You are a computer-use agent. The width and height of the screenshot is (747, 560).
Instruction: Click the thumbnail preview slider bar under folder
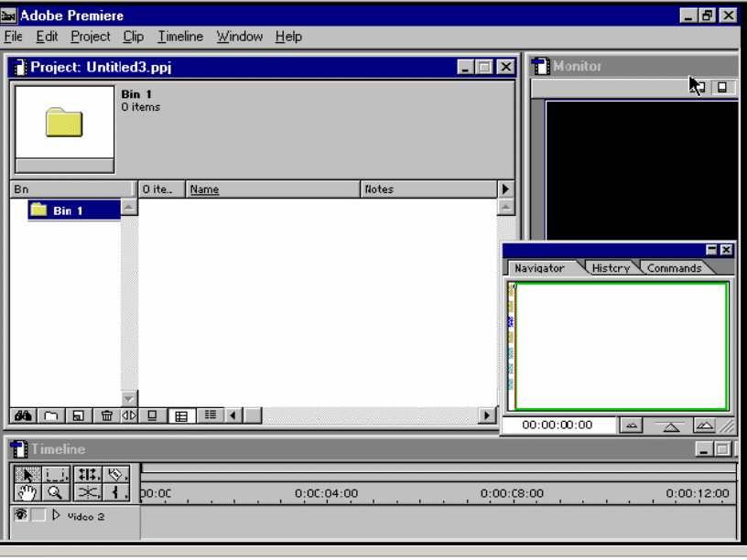point(65,166)
